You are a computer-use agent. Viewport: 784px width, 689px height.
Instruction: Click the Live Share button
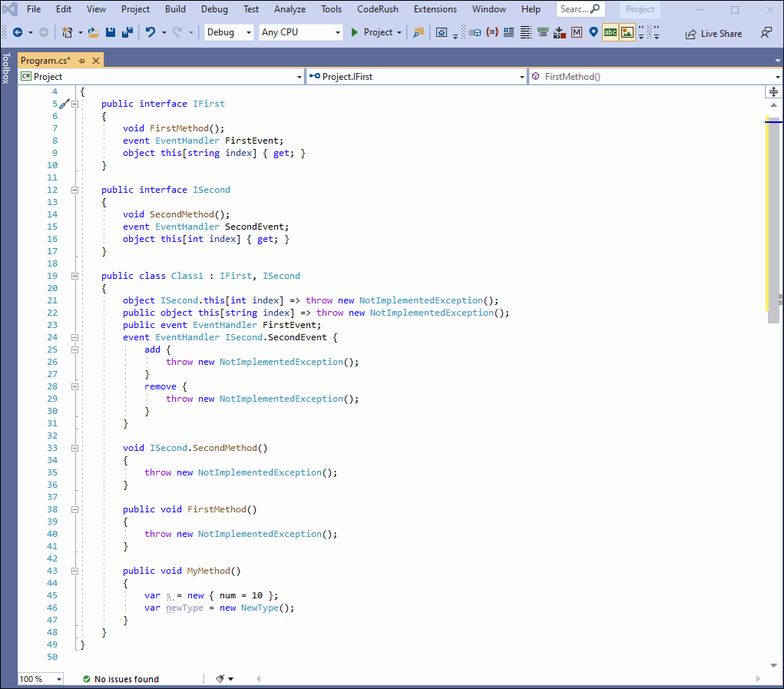point(713,33)
